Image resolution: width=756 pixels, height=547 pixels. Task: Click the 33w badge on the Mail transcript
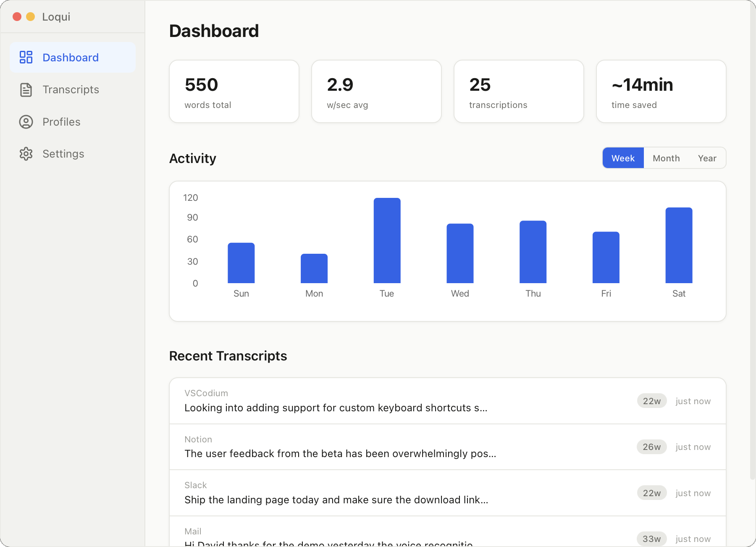(x=651, y=538)
